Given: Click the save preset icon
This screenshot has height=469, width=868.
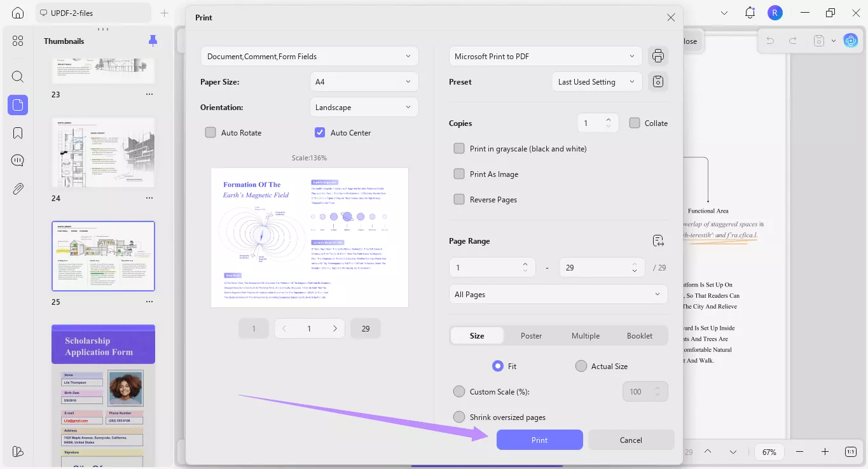Looking at the screenshot, I should 658,81.
